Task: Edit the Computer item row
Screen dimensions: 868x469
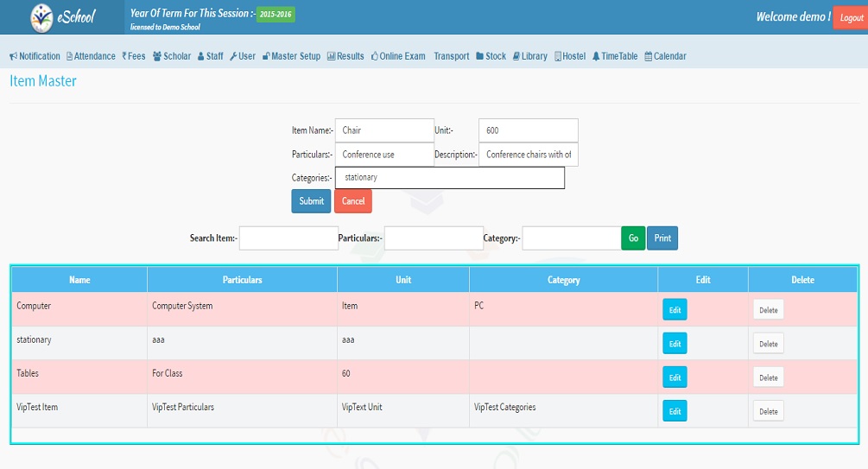Action: (x=675, y=310)
